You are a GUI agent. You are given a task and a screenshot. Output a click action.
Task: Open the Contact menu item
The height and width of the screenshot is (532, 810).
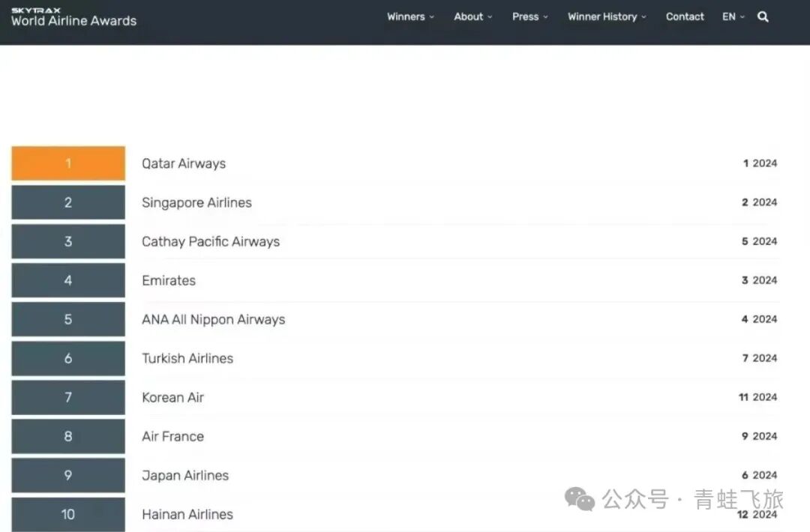(685, 16)
